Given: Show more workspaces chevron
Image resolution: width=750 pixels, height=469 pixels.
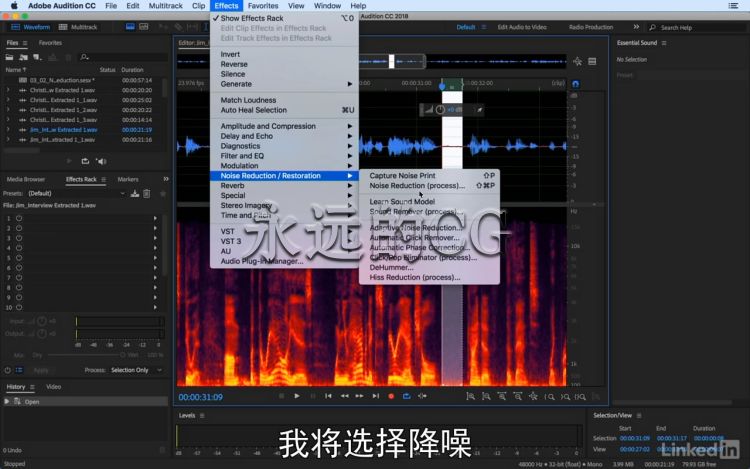Looking at the screenshot, I should [x=636, y=27].
